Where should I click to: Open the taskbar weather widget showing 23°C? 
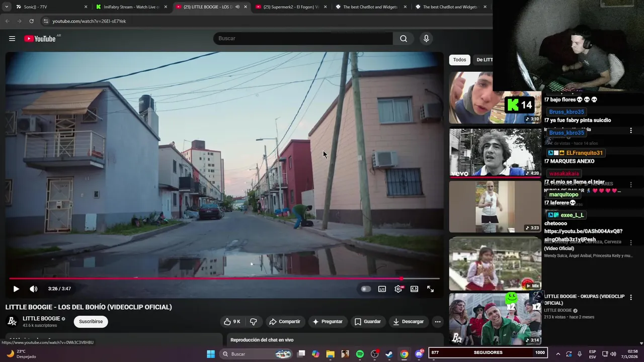pos(21,354)
